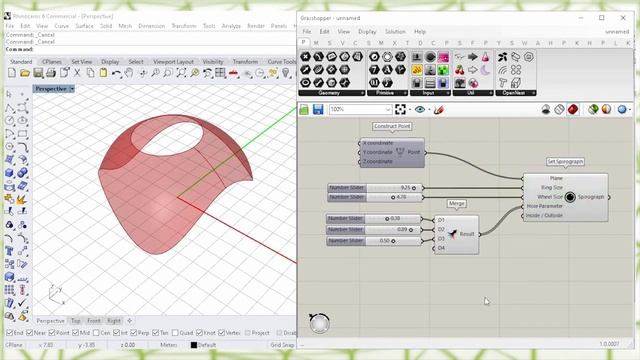The width and height of the screenshot is (640, 360).
Task: Click the green Open file icon in Grasshopper
Action: pyautogui.click(x=304, y=109)
